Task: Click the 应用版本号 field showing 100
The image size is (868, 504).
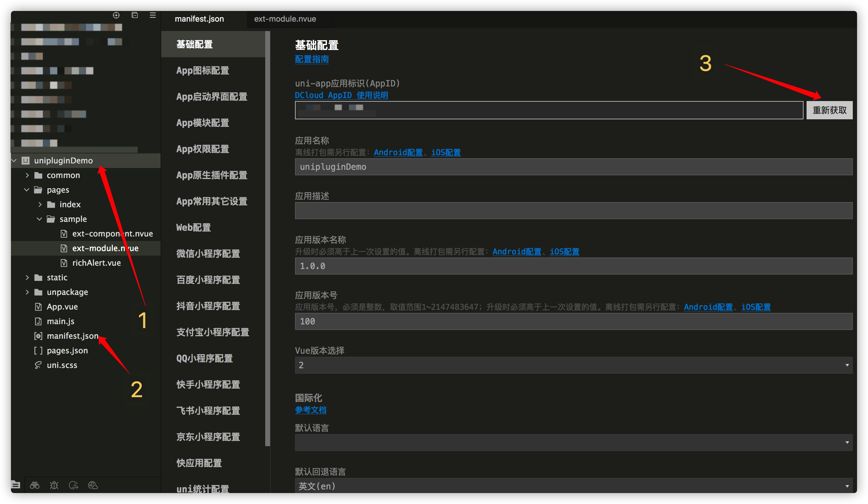Action: click(x=574, y=322)
